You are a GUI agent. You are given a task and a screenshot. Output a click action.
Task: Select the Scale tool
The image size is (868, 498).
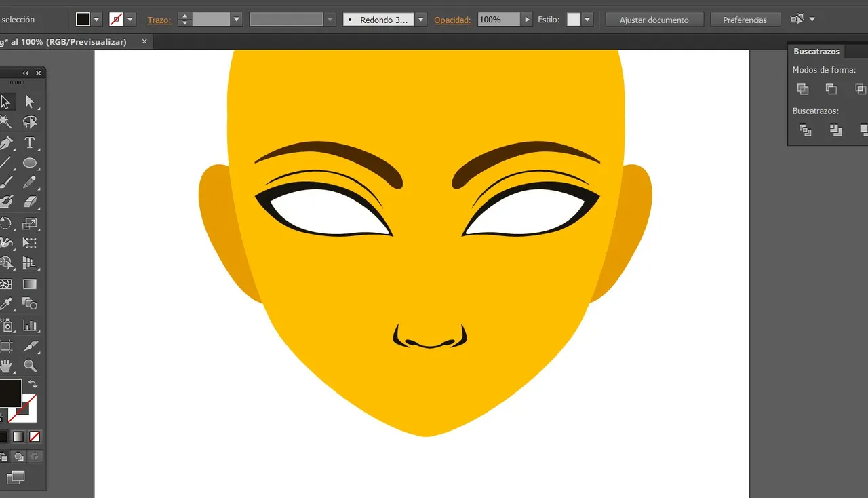coord(30,223)
